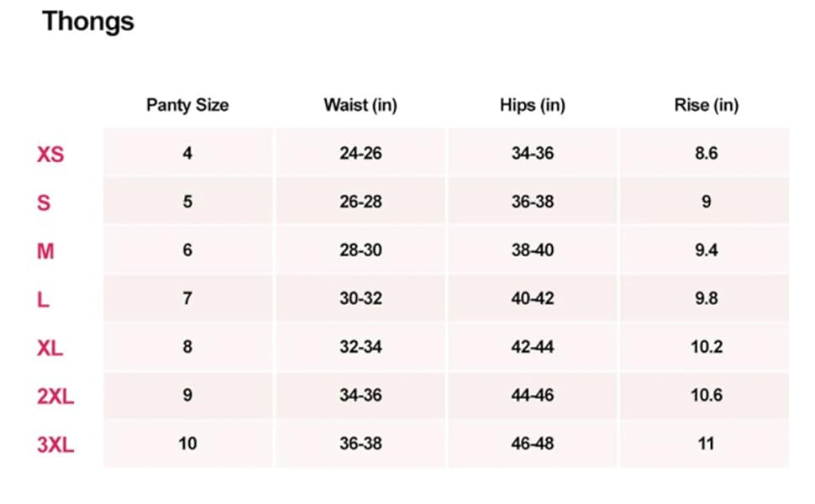The height and width of the screenshot is (504, 815).
Task: Select panty size 10 cell
Action: click(187, 444)
